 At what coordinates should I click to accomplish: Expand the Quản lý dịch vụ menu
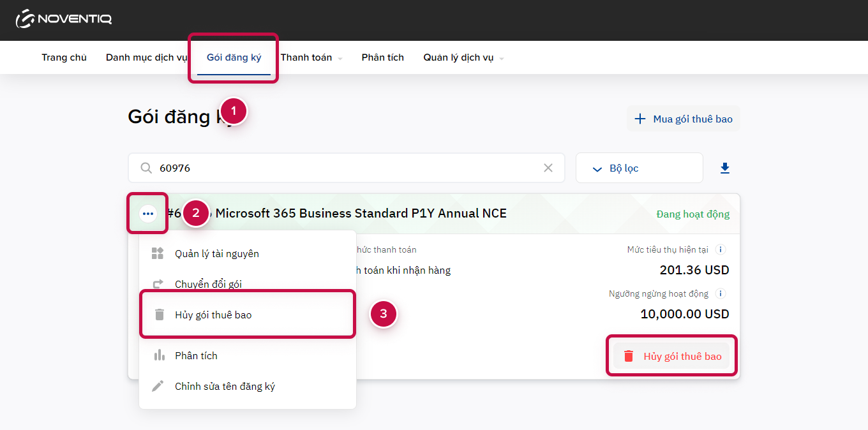tap(463, 58)
